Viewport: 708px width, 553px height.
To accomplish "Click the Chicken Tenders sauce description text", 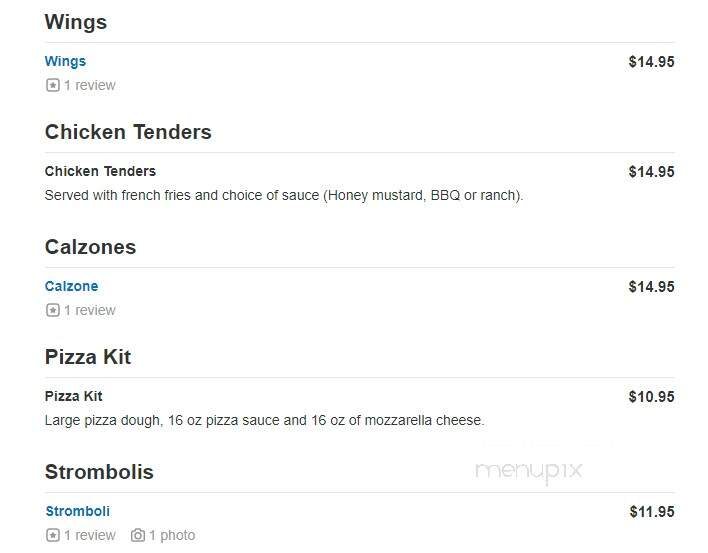I will click(x=284, y=195).
